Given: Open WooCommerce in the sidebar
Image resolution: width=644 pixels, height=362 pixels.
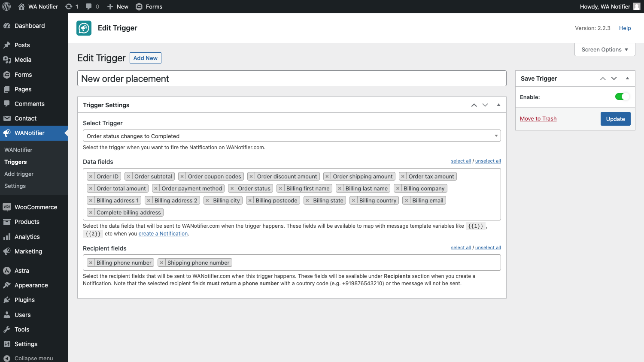Looking at the screenshot, I should coord(36,207).
